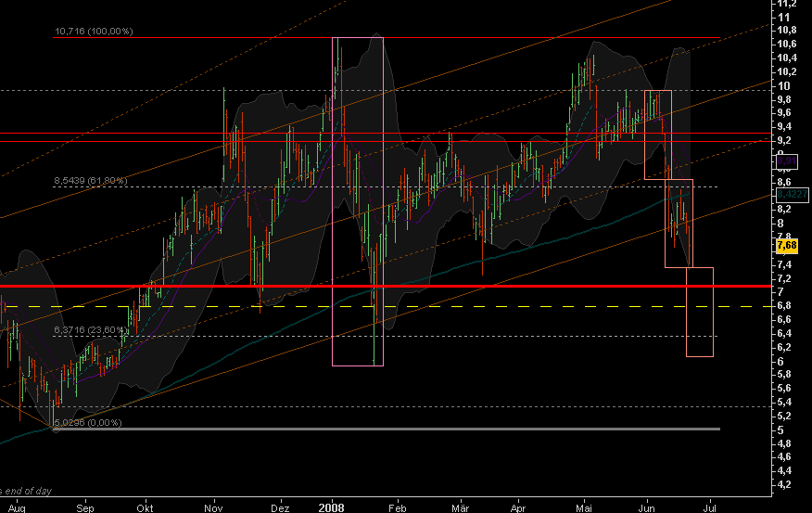This screenshot has height=513, width=812.
Task: Click the 5,2 value on the price axis
Action: pos(784,416)
